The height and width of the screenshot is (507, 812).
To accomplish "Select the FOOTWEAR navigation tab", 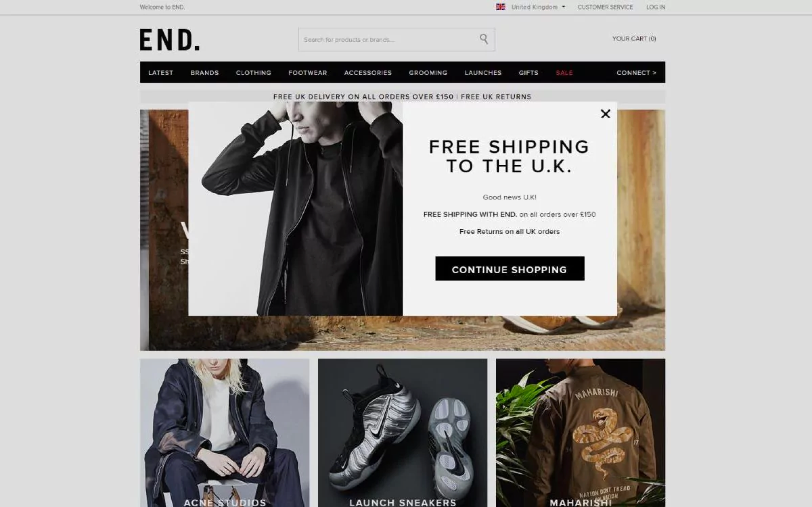I will click(308, 72).
